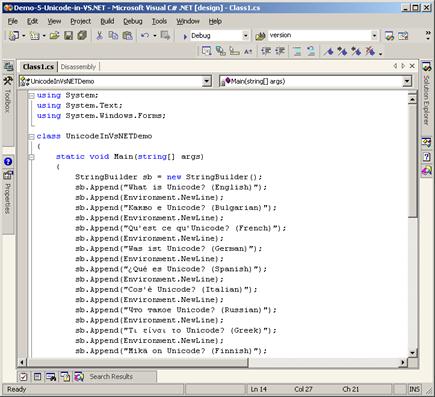Click the Navigate Backward icon
435x397 pixels.
(165, 35)
